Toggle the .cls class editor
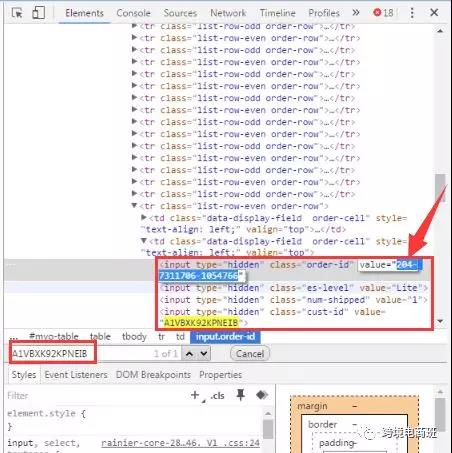 (217, 396)
